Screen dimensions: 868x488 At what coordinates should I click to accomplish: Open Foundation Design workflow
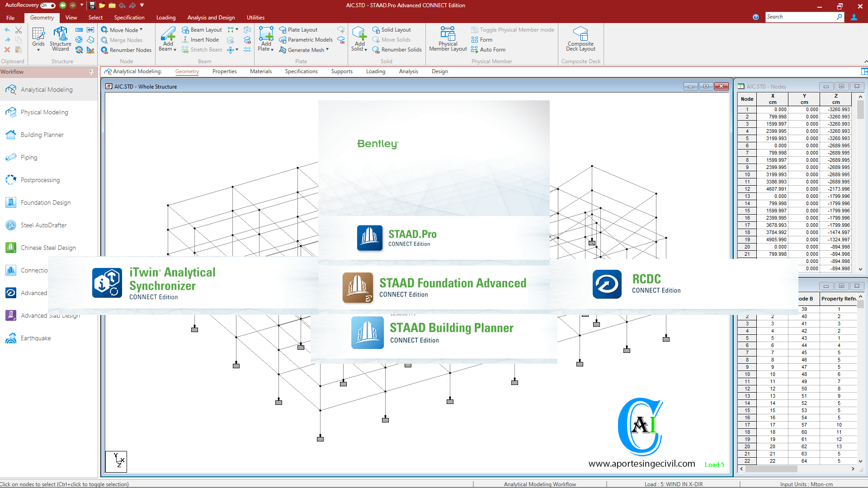tap(45, 202)
